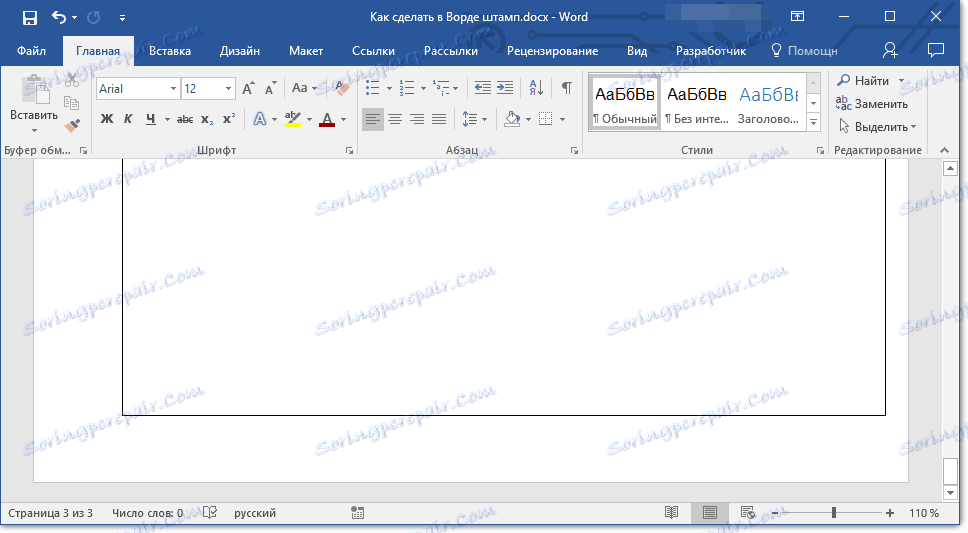
Task: Toggle subscript x₂ formatting
Action: pyautogui.click(x=207, y=119)
